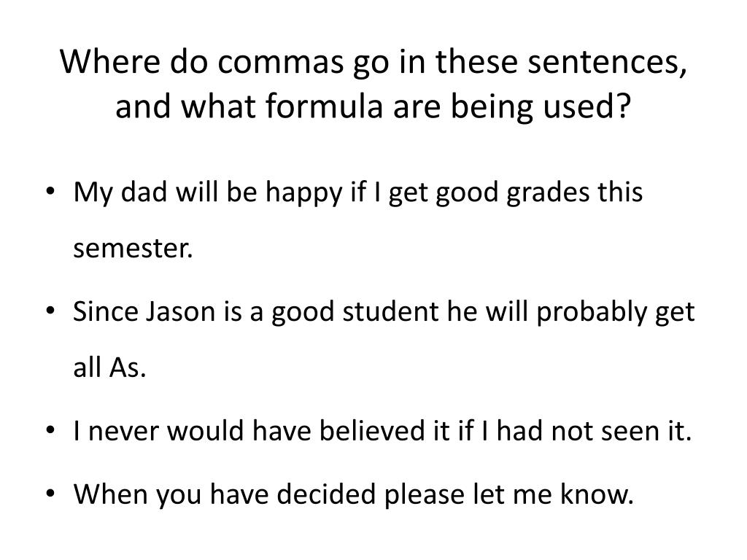
Task: Click the word 'commas' in the title
Action: point(281,63)
